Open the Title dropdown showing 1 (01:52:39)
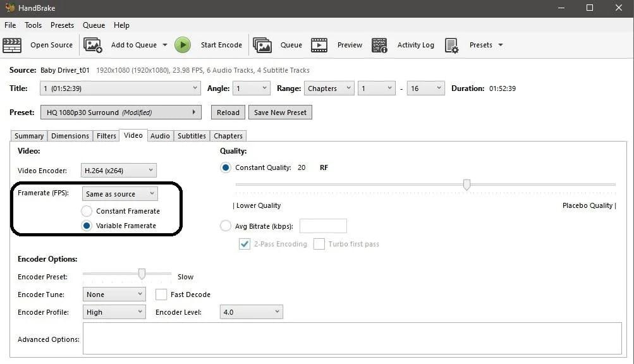The height and width of the screenshot is (364, 634). 120,88
